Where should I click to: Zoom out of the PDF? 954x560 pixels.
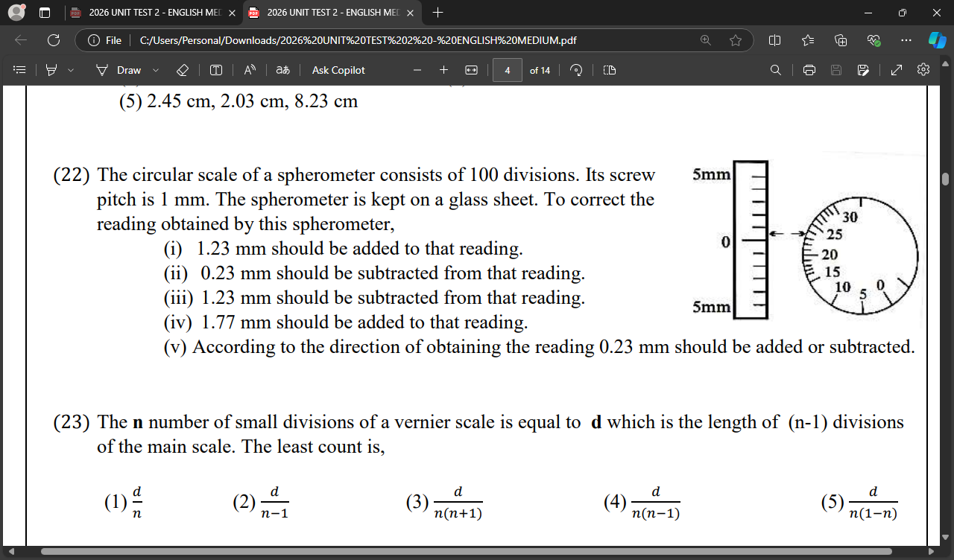pyautogui.click(x=417, y=70)
